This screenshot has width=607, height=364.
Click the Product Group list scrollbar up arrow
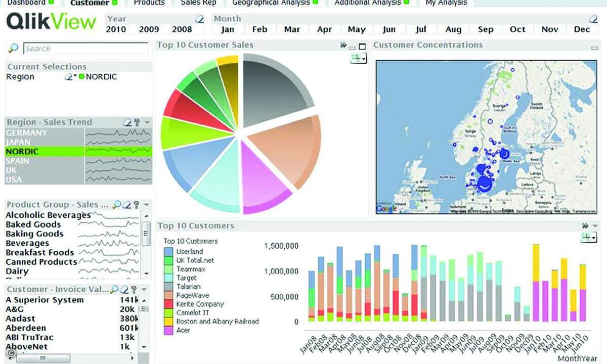(146, 215)
